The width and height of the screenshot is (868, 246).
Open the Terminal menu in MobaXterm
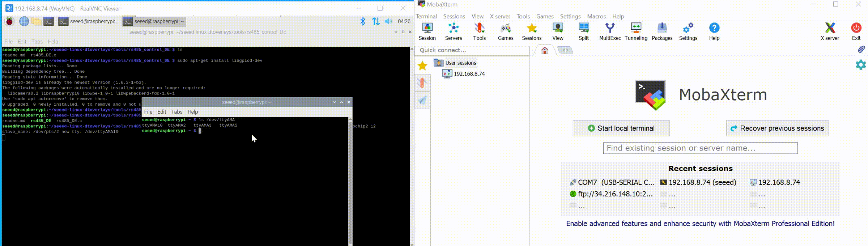pos(426,16)
